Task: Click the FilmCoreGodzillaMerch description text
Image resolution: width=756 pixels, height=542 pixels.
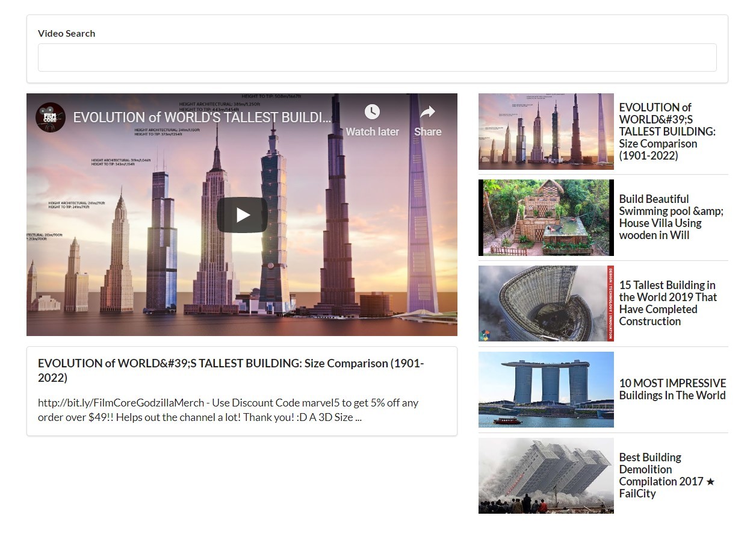Action: pyautogui.click(x=228, y=410)
